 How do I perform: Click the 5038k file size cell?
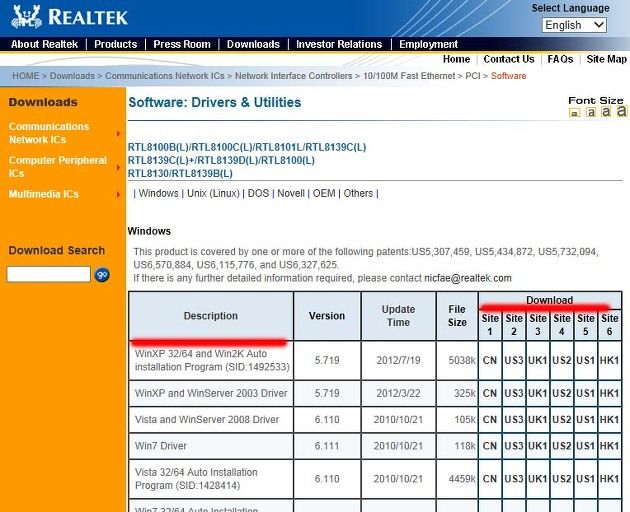click(457, 360)
